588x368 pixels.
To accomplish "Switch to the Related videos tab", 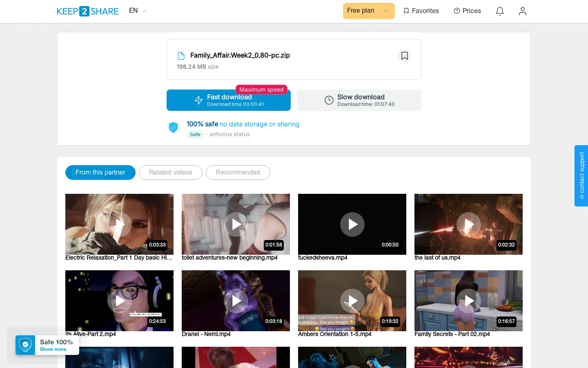I will point(171,173).
